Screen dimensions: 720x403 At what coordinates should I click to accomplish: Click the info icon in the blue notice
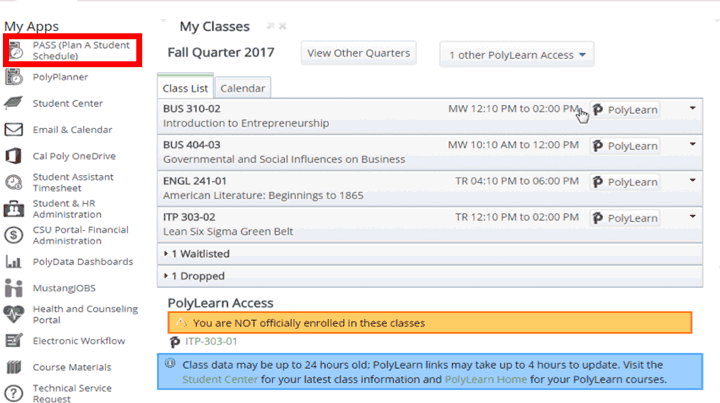pos(170,364)
